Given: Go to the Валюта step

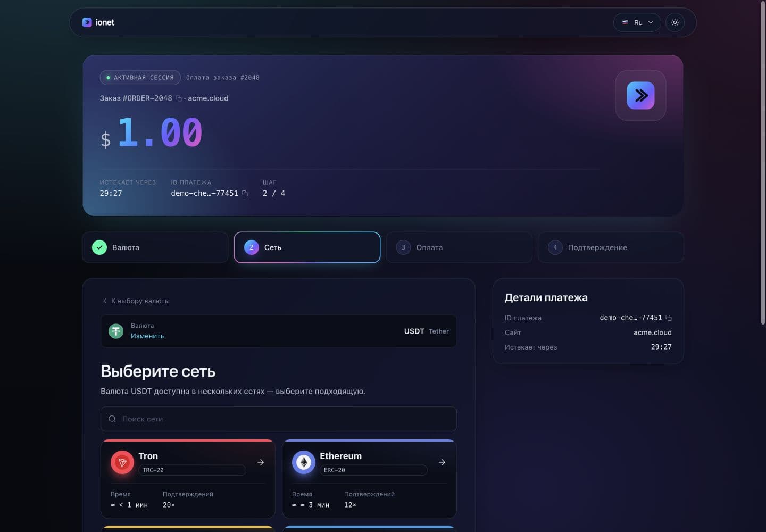Looking at the screenshot, I should tap(155, 247).
